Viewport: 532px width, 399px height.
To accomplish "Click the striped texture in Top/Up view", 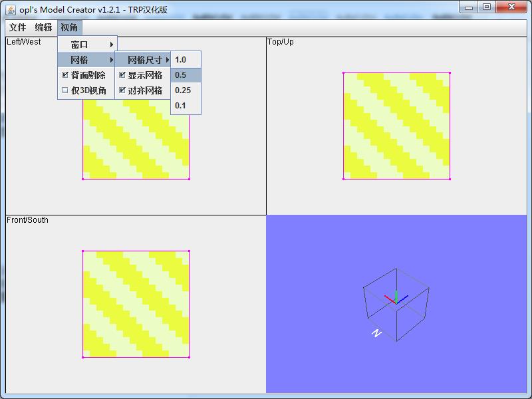I will pos(396,126).
